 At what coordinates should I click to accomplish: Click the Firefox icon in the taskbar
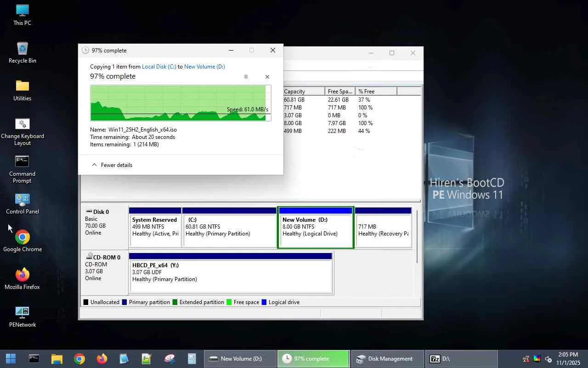coord(102,359)
